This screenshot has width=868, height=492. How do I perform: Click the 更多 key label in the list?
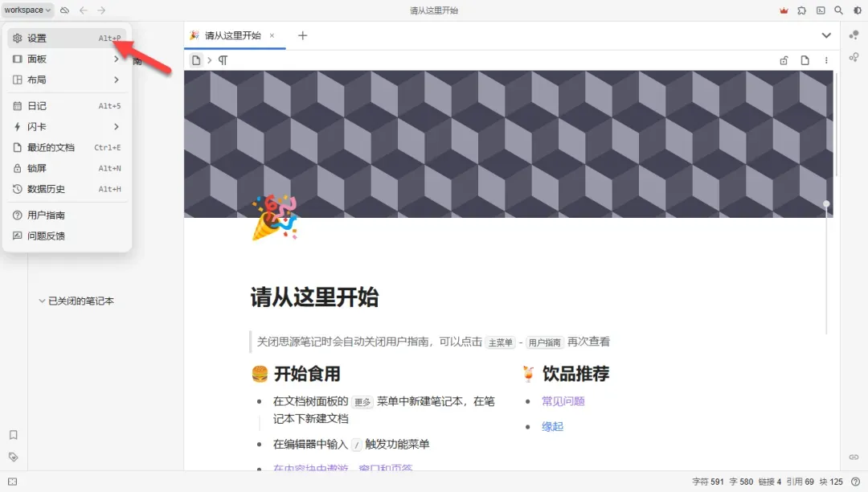pyautogui.click(x=362, y=402)
